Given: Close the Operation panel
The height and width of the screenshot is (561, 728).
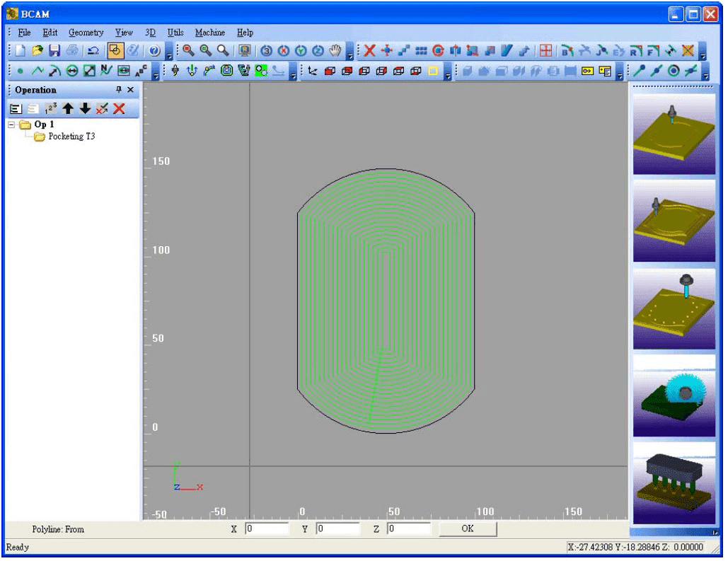Looking at the screenshot, I should click(x=131, y=91).
